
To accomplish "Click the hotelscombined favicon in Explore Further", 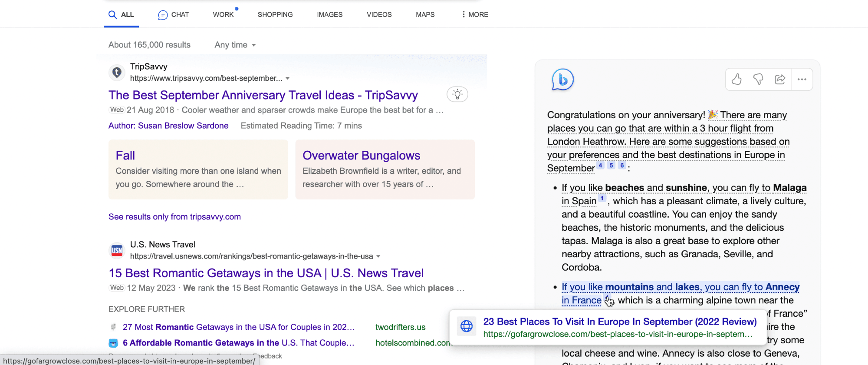I will pyautogui.click(x=113, y=343).
